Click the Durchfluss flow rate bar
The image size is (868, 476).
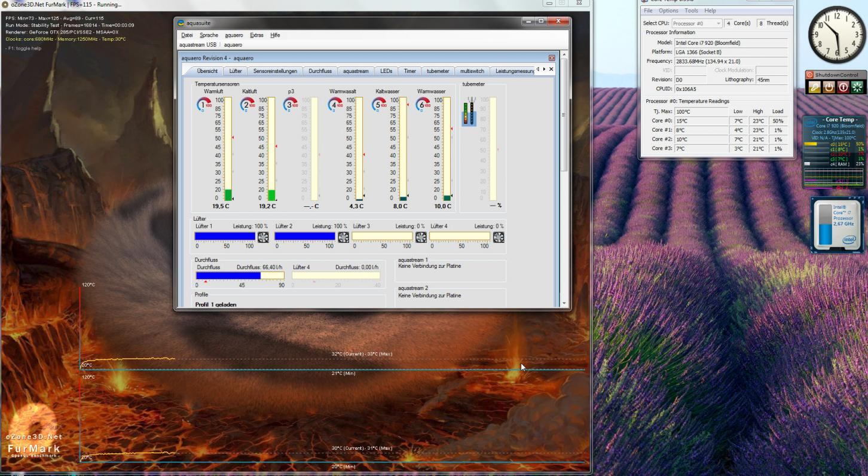[x=240, y=276]
